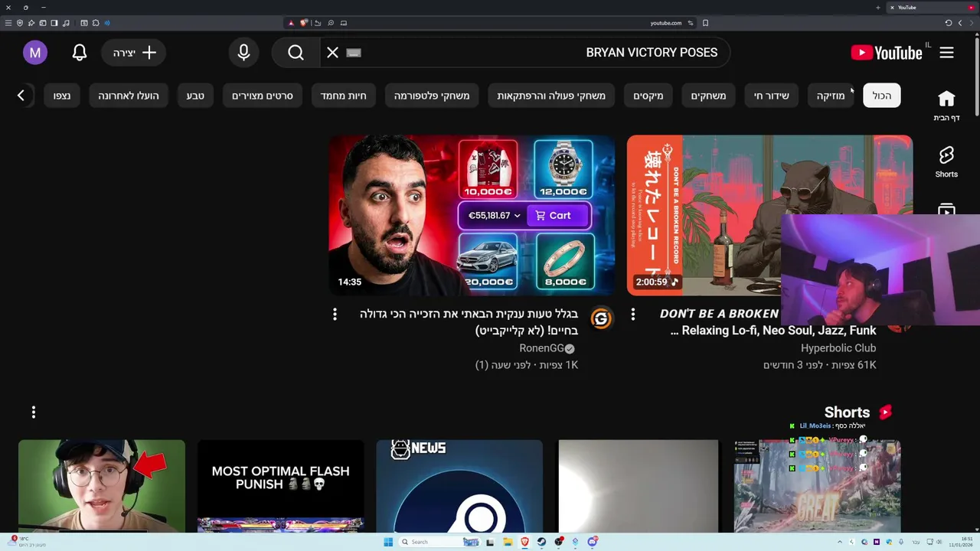This screenshot has width=980, height=551.
Task: Select the מוזיקה filter chip
Action: pyautogui.click(x=831, y=96)
